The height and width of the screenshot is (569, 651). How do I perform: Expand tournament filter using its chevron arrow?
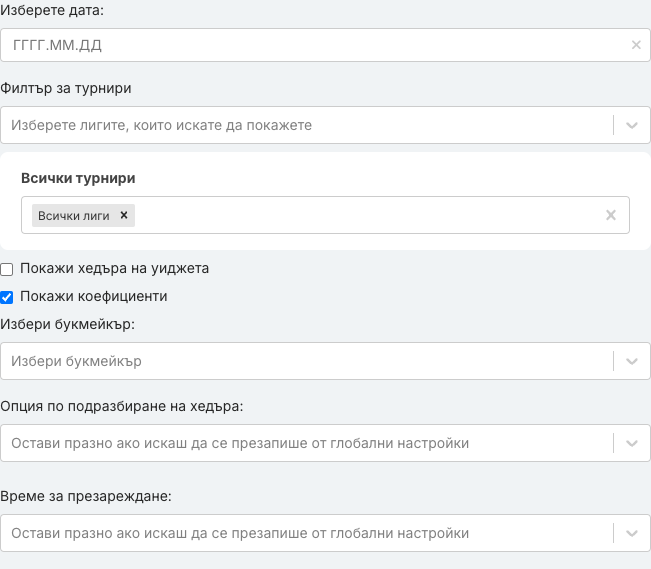[632, 125]
